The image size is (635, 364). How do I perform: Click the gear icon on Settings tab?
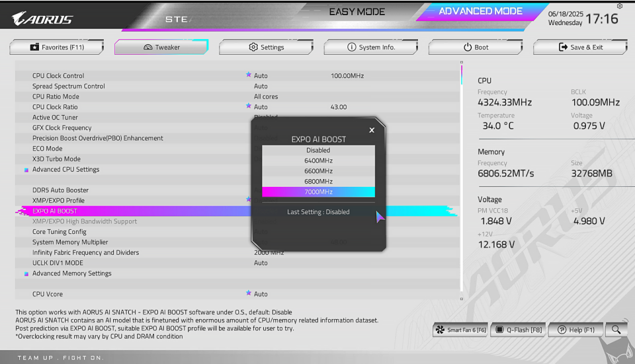coord(253,47)
